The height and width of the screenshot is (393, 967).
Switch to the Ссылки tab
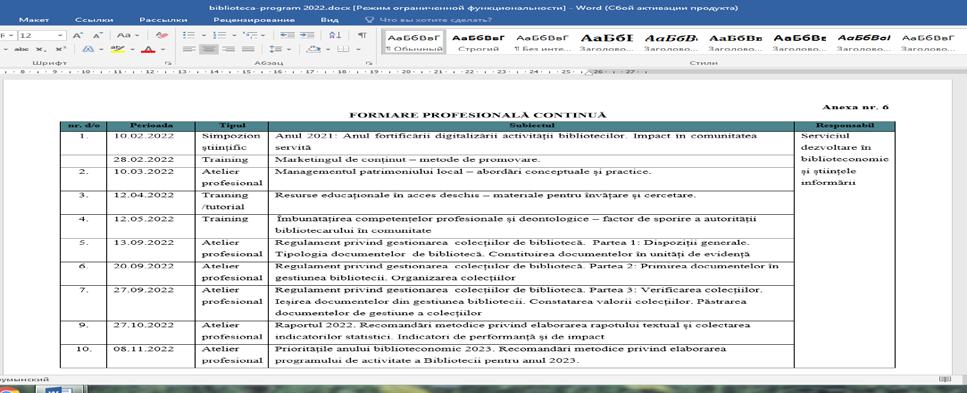(89, 20)
